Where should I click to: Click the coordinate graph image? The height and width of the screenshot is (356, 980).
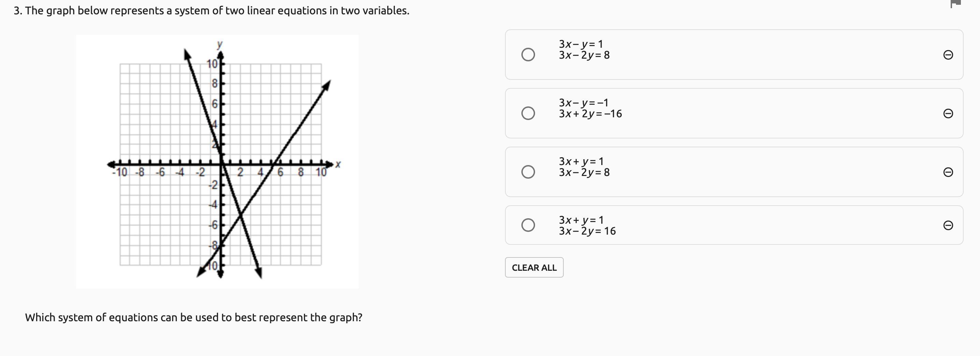(x=217, y=162)
